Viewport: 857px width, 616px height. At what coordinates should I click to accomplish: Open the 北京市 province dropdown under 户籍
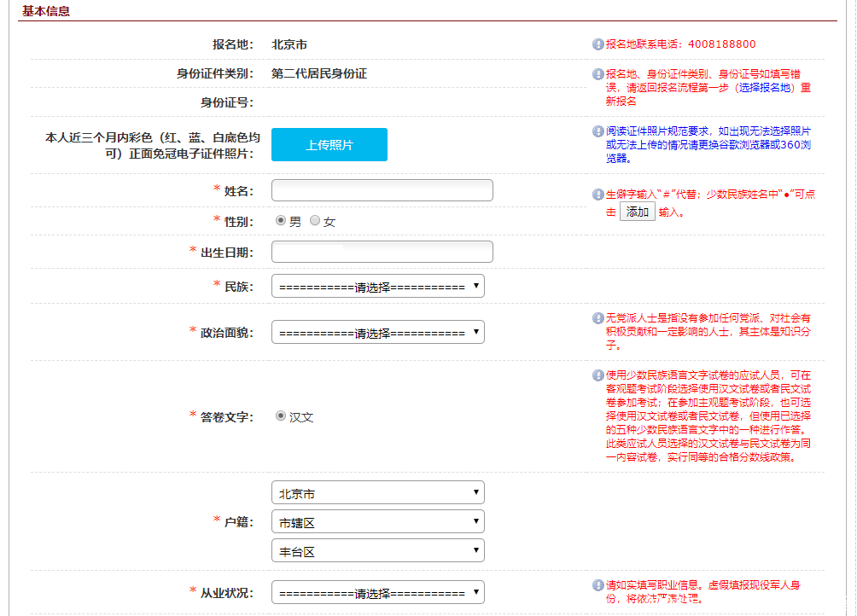point(377,493)
